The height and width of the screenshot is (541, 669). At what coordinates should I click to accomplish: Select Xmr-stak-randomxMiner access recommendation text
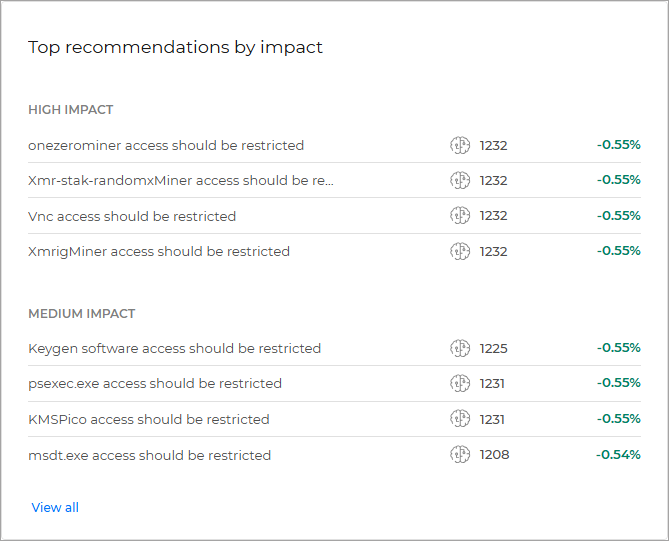[x=181, y=180]
